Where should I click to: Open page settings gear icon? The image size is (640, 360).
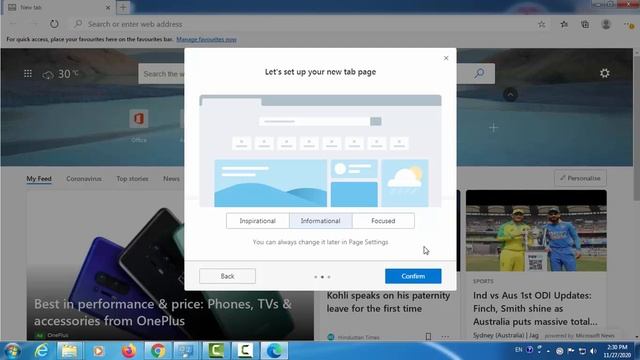coord(604,73)
